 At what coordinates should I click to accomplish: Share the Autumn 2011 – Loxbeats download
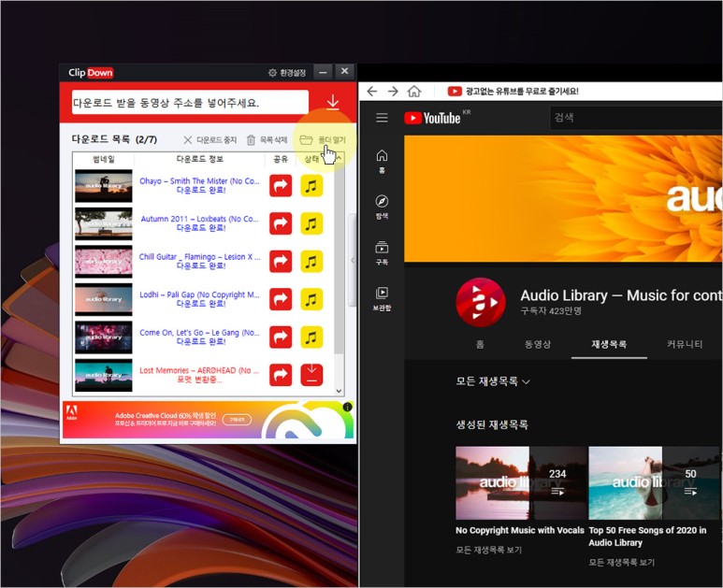click(x=281, y=223)
